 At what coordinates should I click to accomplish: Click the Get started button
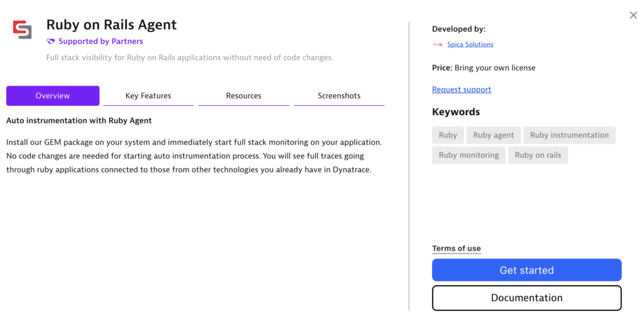tap(526, 270)
